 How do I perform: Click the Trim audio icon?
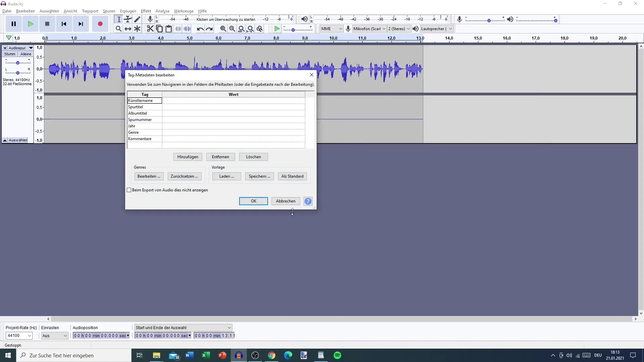(x=178, y=29)
